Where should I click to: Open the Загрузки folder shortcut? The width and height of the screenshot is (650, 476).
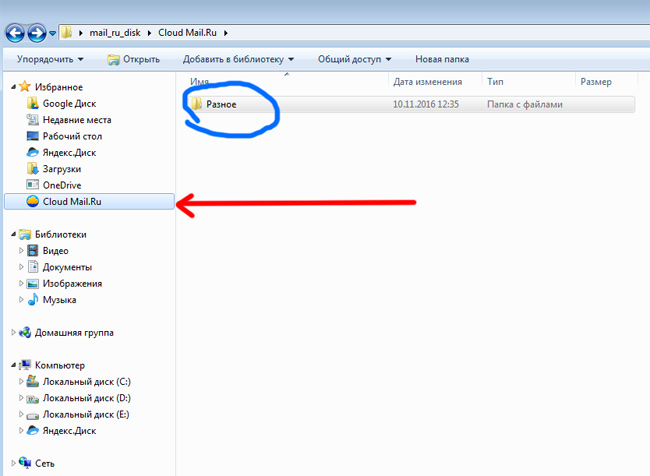[x=64, y=168]
